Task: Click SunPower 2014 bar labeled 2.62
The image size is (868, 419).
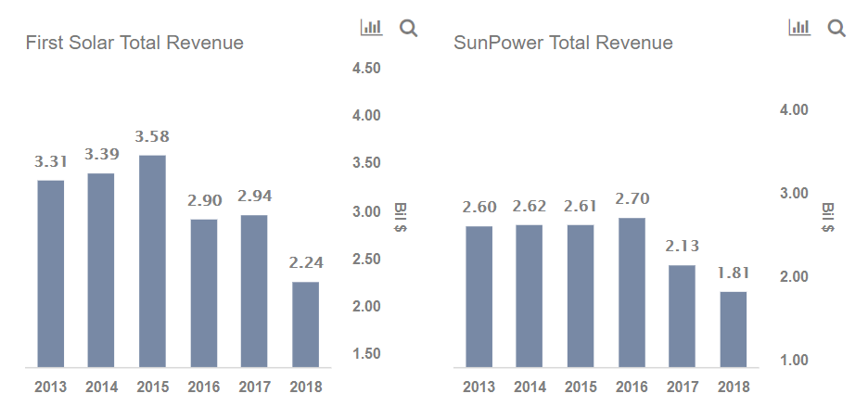Action: pos(530,296)
